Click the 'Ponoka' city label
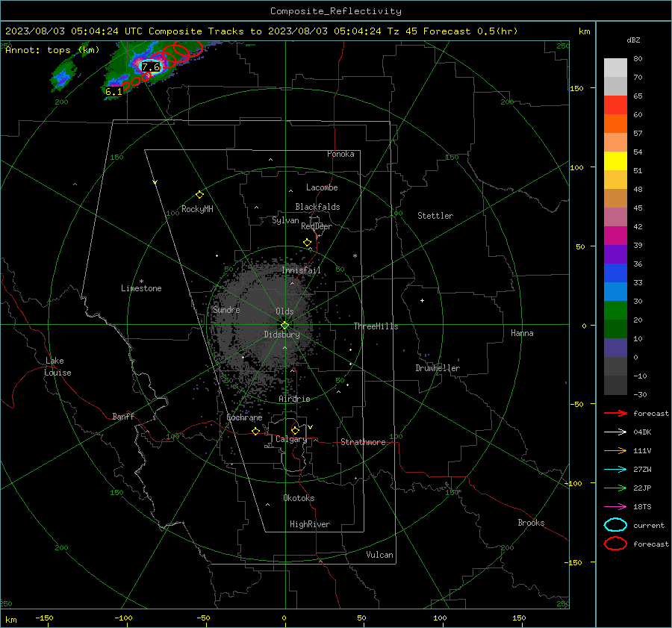 (340, 154)
